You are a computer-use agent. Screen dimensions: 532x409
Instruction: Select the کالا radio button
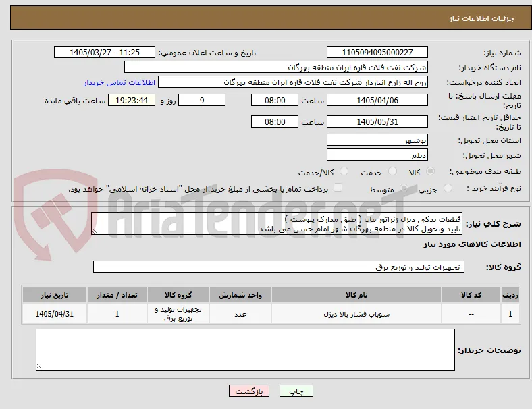430,171
